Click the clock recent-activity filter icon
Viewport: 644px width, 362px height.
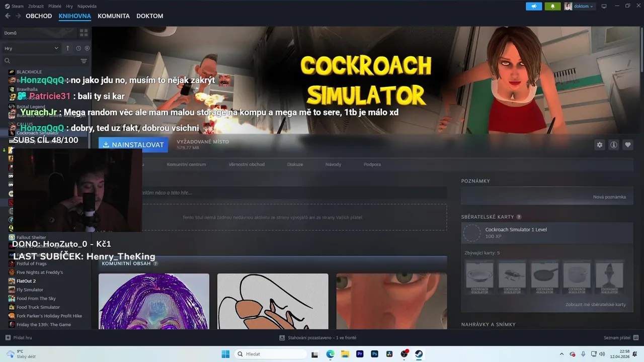(x=78, y=48)
